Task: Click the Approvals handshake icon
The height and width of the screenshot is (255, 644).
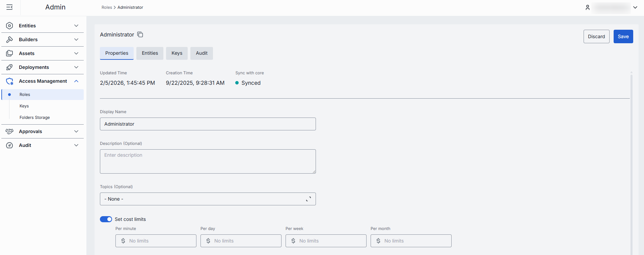Action: pyautogui.click(x=9, y=131)
